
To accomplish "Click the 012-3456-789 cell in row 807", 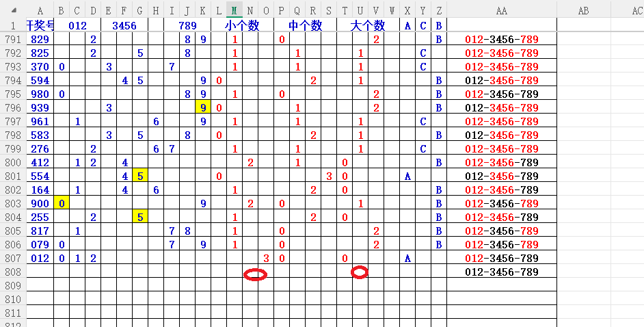I will coord(502,259).
